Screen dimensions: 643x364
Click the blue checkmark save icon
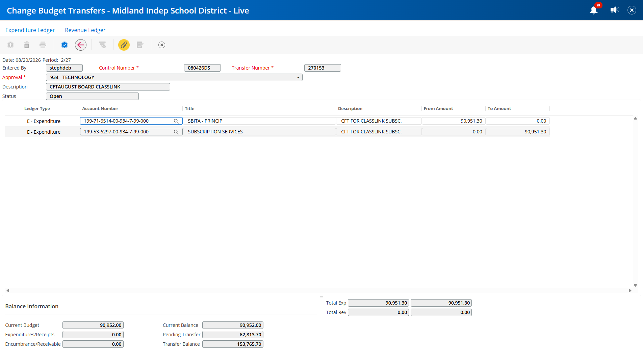coord(65,45)
